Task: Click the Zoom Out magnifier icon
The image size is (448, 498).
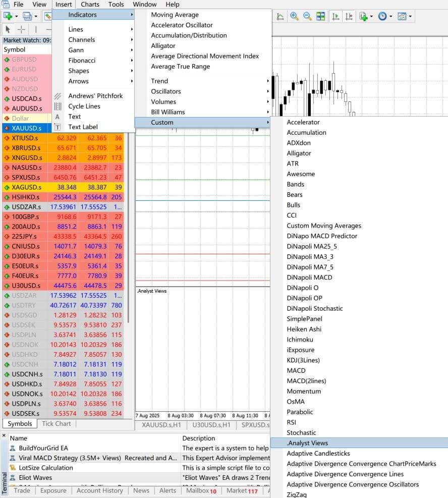Action: pos(307,16)
